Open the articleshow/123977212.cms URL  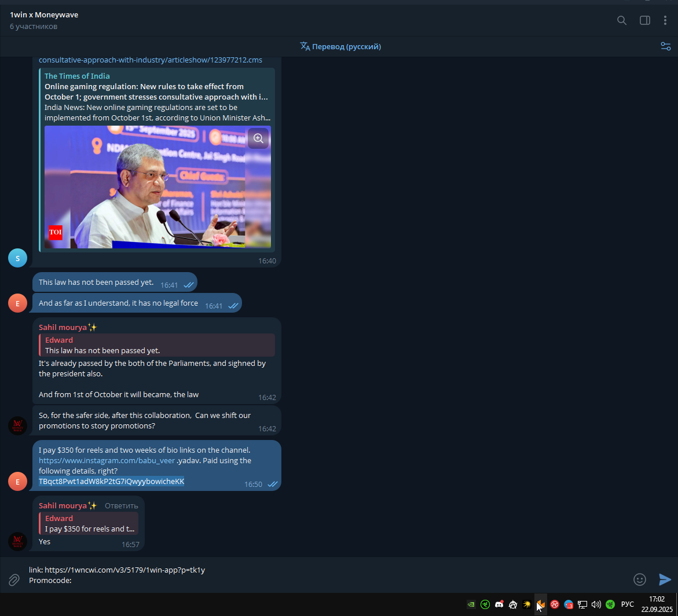pyautogui.click(x=150, y=60)
